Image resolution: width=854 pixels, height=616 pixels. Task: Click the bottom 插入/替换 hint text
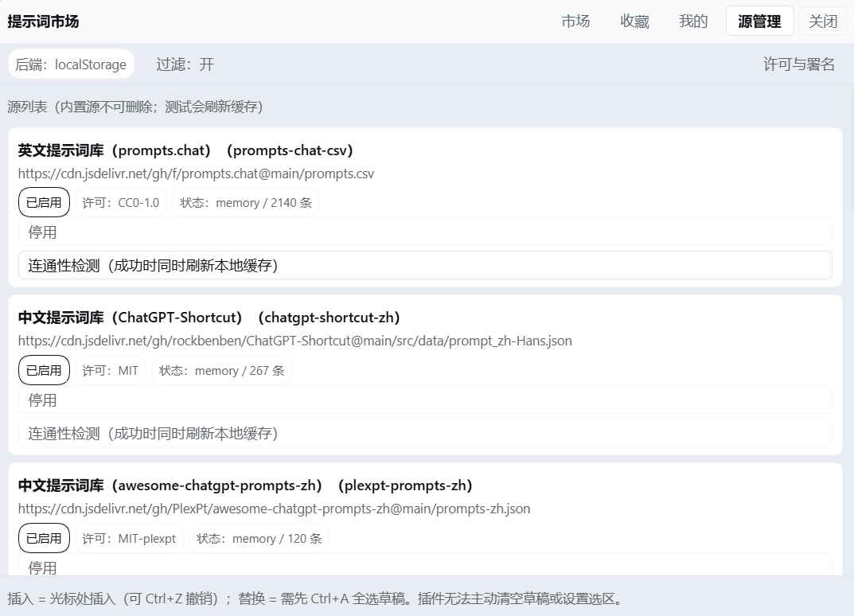click(315, 598)
